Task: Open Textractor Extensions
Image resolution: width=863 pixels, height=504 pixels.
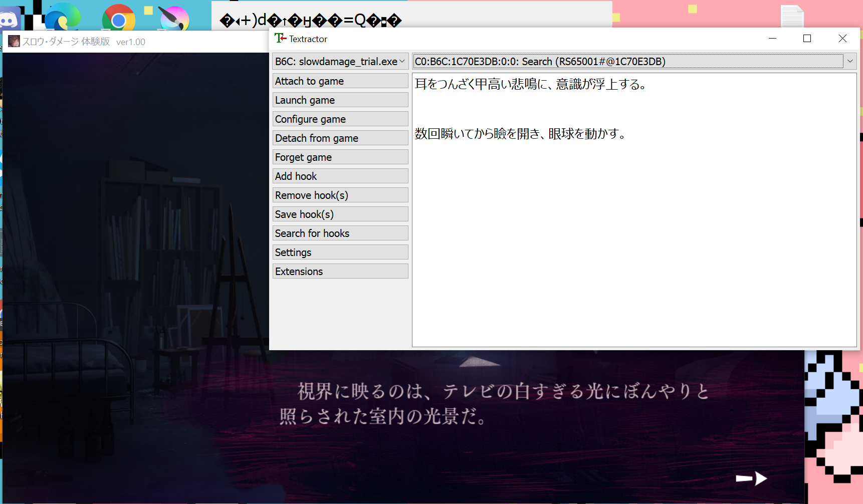Action: 340,271
